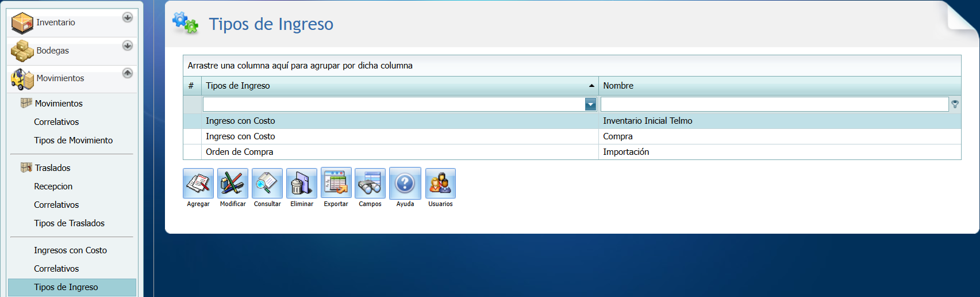Open Ingresos con Costo
This screenshot has height=297, width=980.
pos(70,250)
